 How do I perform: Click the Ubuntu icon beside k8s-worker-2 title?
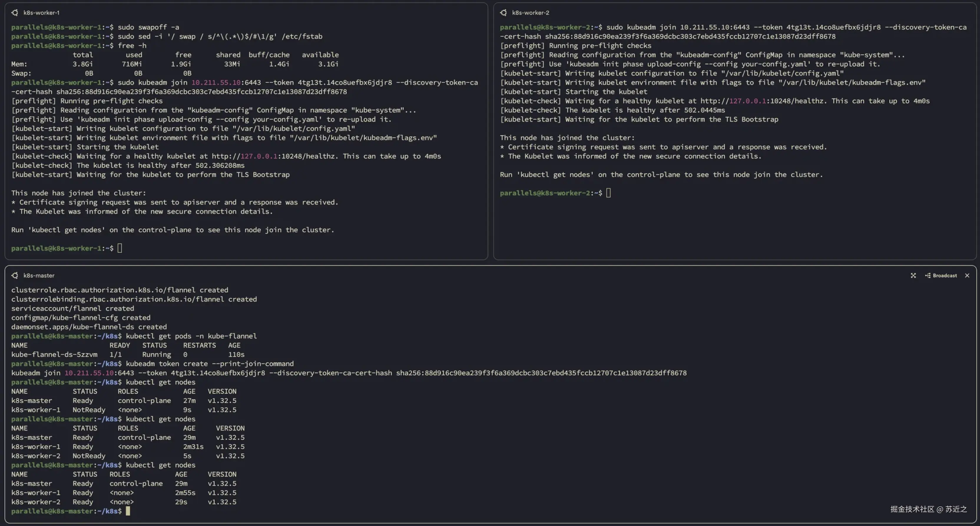503,13
